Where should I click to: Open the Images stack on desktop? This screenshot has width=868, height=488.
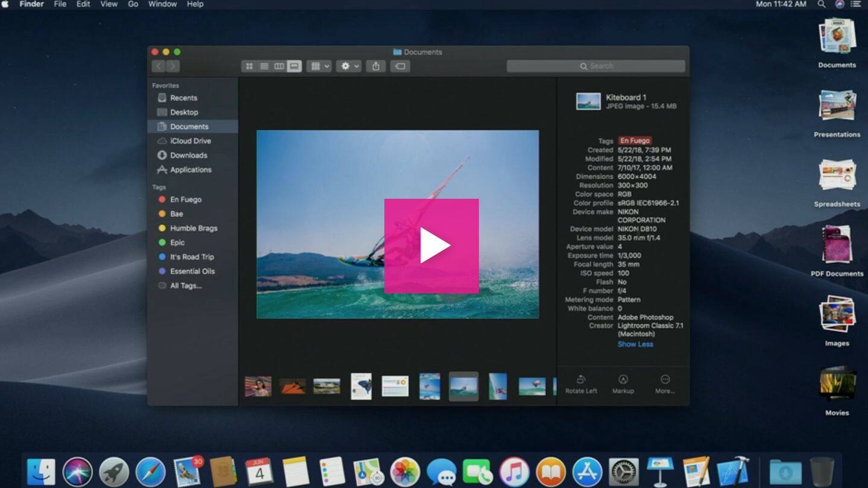[x=837, y=322]
